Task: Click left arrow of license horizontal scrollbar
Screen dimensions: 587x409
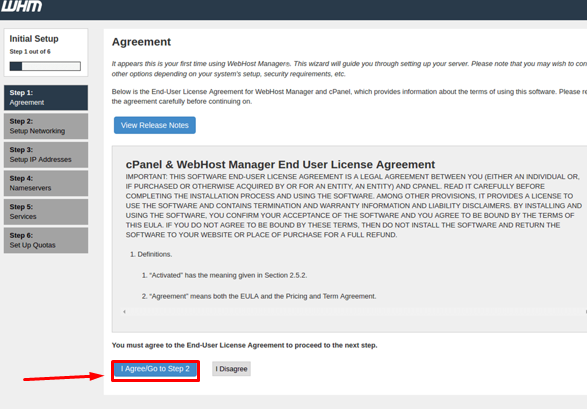Action: [124, 311]
